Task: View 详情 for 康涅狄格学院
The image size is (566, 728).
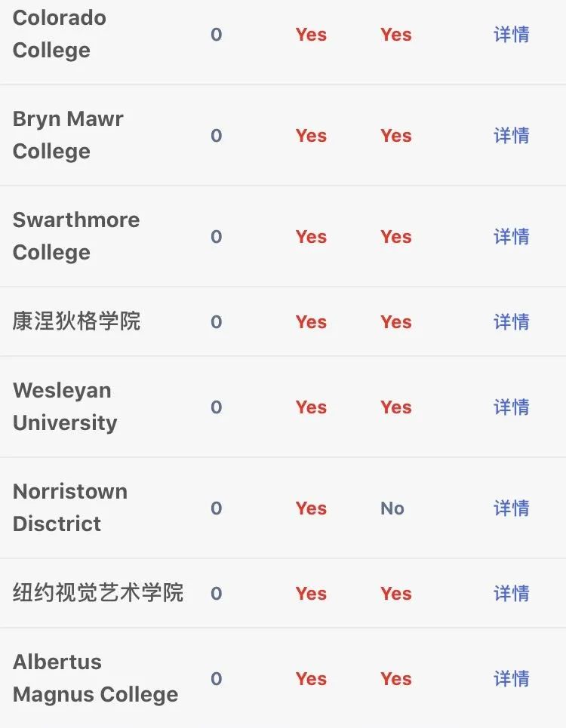Action: click(511, 322)
